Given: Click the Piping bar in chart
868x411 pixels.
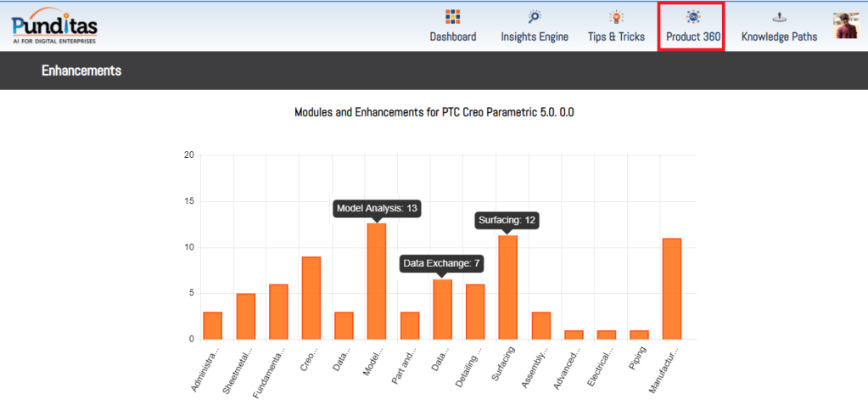Looking at the screenshot, I should click(x=639, y=335).
